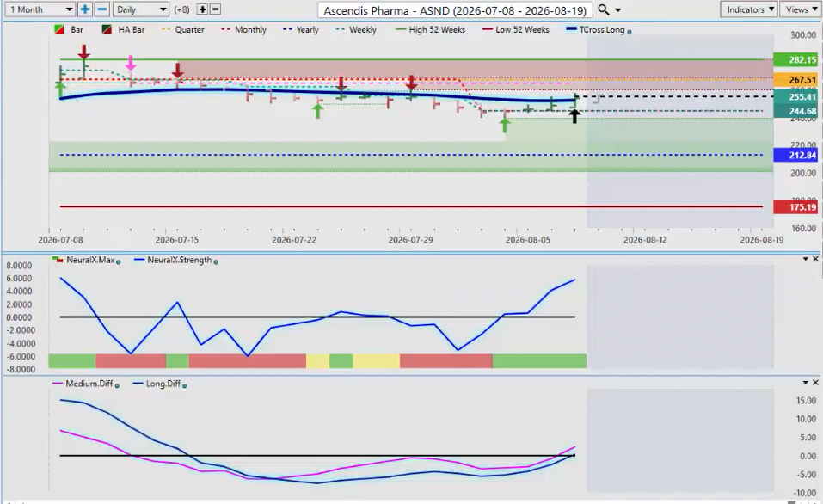Click the 2026-07-29 date axis label
Screen dimensions: 823x504
(410, 240)
